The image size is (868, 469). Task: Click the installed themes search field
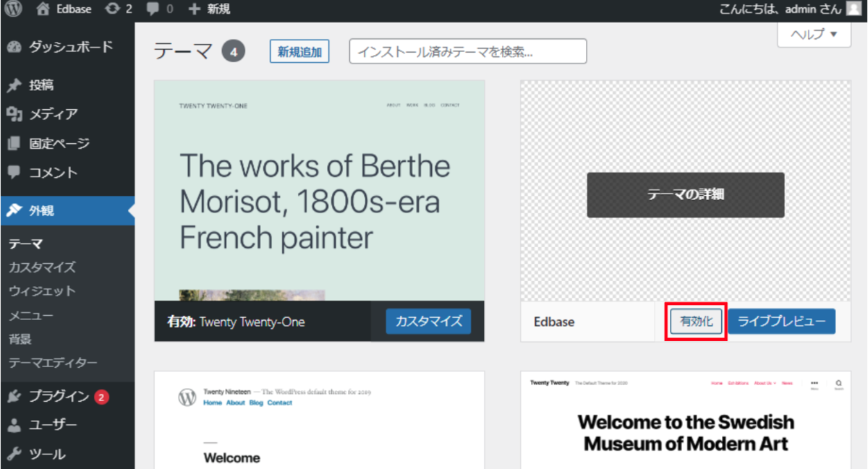[x=468, y=51]
